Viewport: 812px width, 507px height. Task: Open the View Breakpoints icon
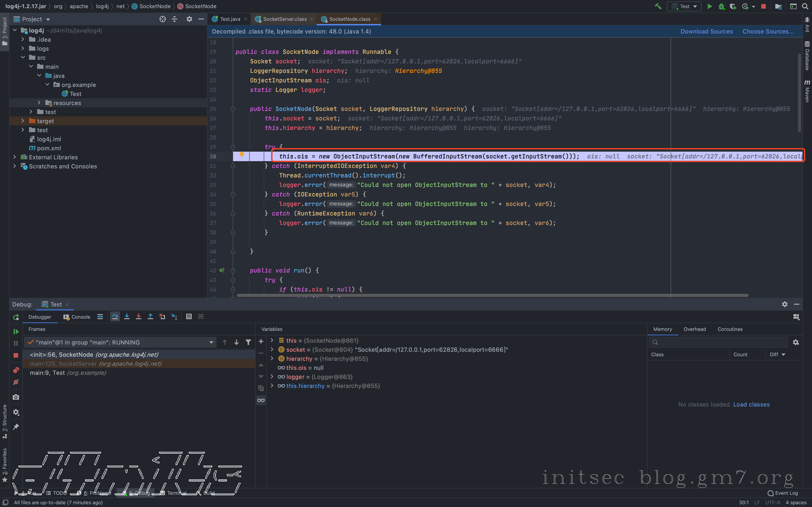pos(16,370)
